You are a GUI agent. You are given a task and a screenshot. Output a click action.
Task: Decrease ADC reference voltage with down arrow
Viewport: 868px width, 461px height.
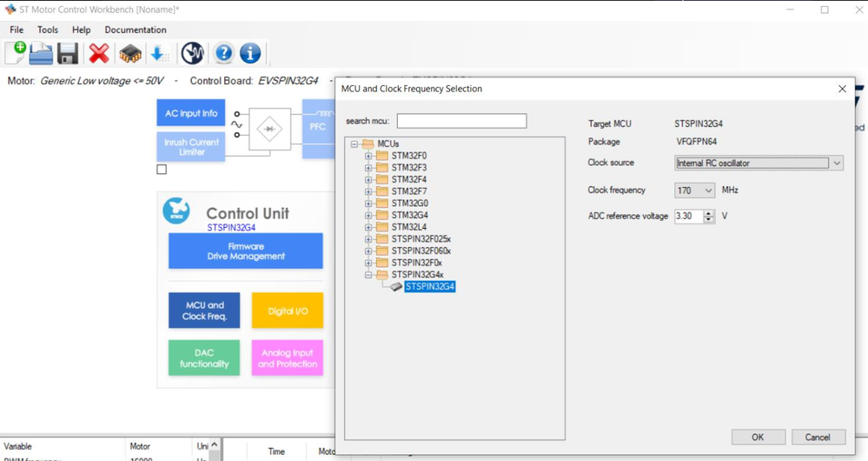pyautogui.click(x=709, y=219)
